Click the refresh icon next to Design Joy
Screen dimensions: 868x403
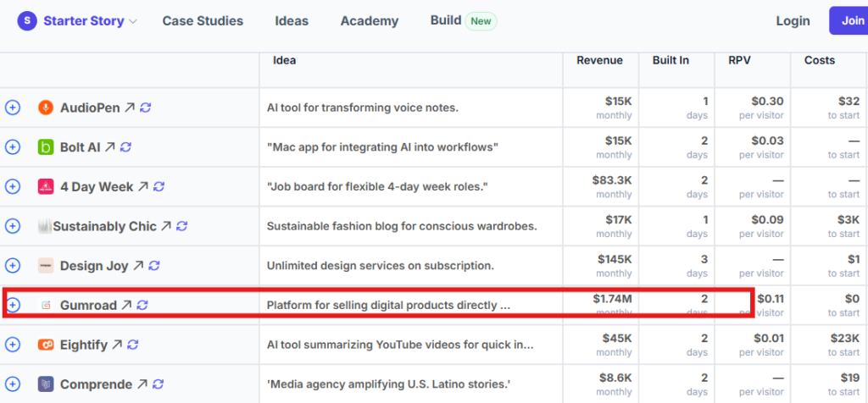click(154, 266)
